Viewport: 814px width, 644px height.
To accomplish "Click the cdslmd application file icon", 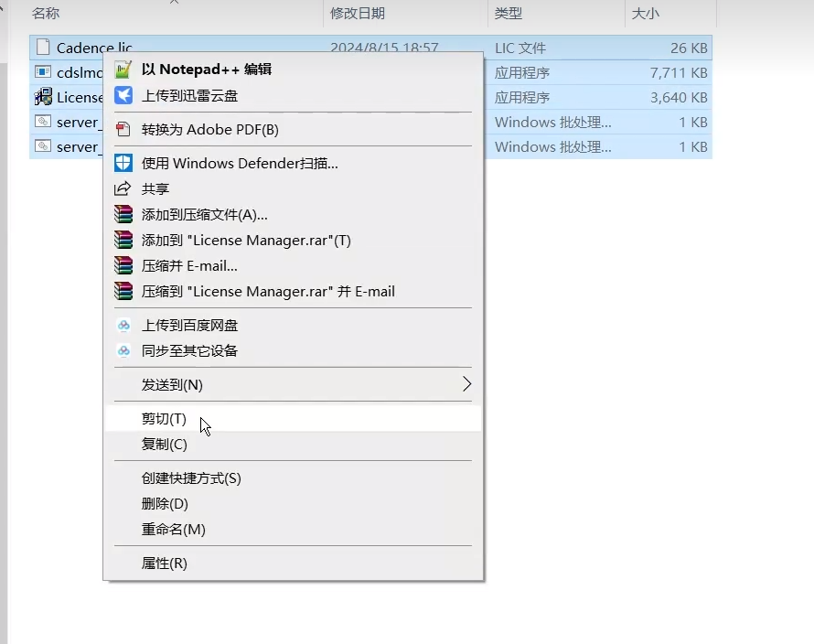I will [x=43, y=71].
